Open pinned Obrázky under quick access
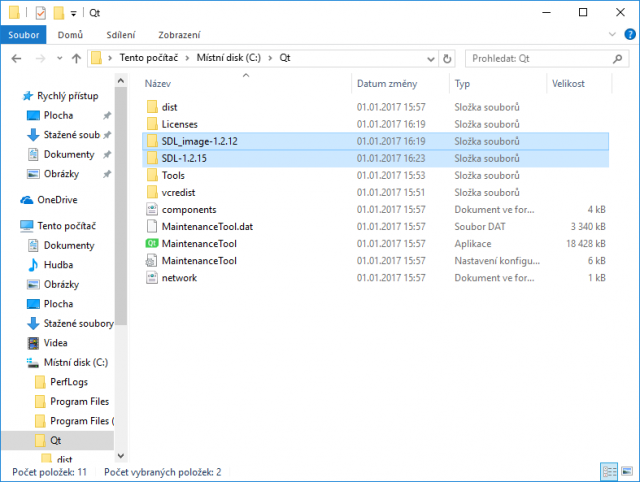The image size is (640, 482). [61, 174]
